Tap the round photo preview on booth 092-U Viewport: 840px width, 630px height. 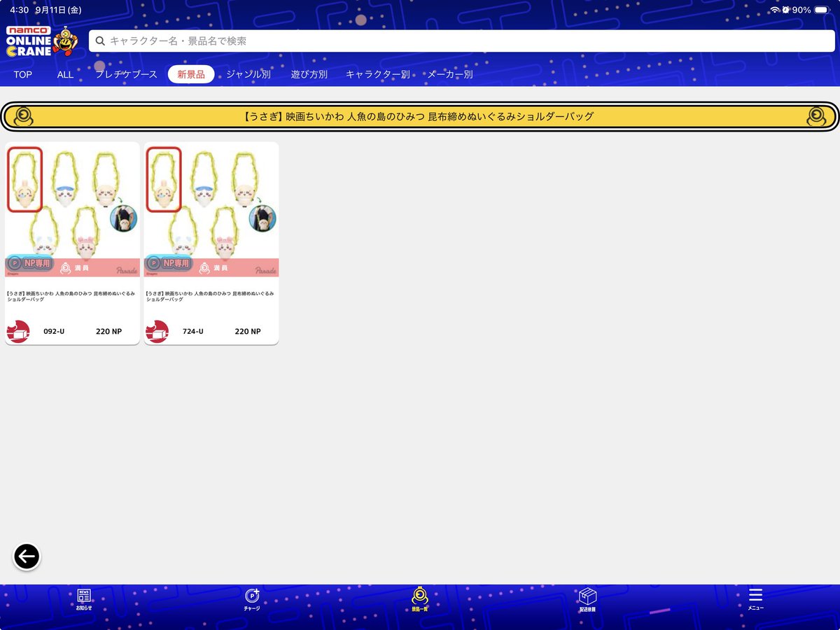click(x=124, y=218)
